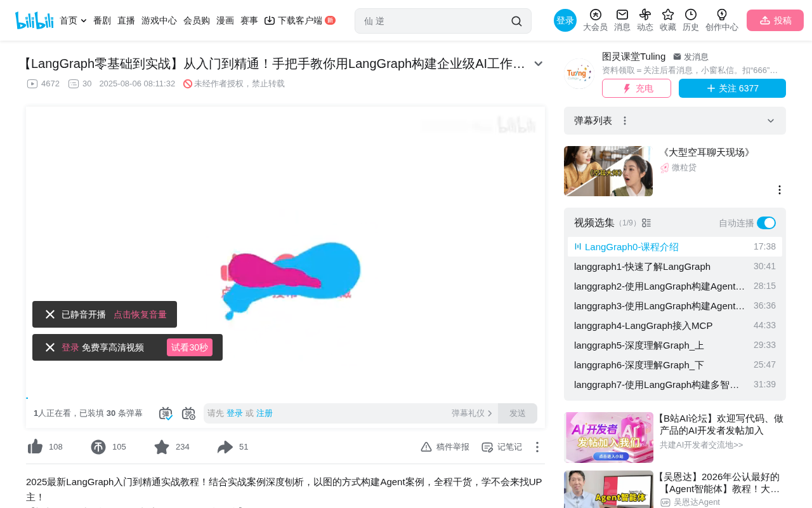Dismiss the muted autoplay notice
812x508 pixels.
[x=50, y=314]
